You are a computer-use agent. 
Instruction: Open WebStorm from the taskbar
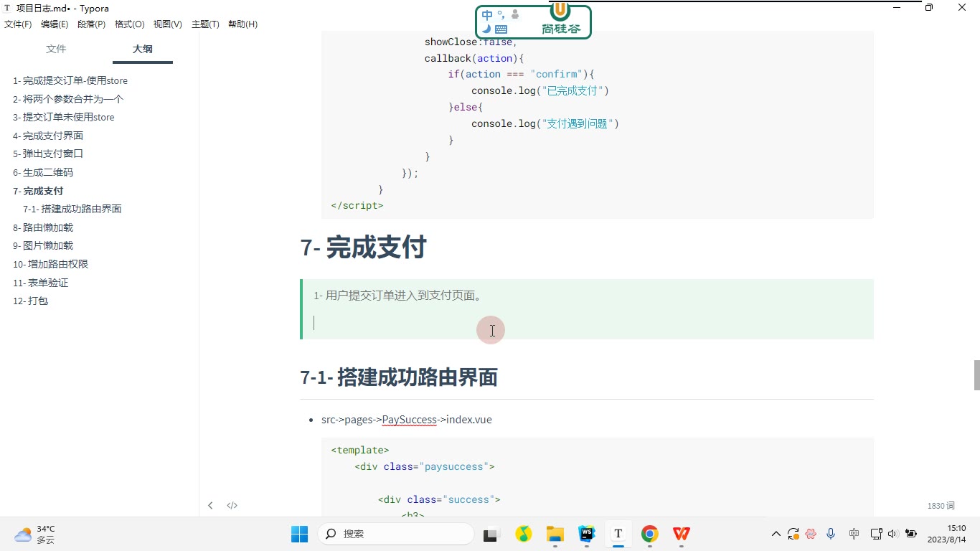(x=587, y=534)
